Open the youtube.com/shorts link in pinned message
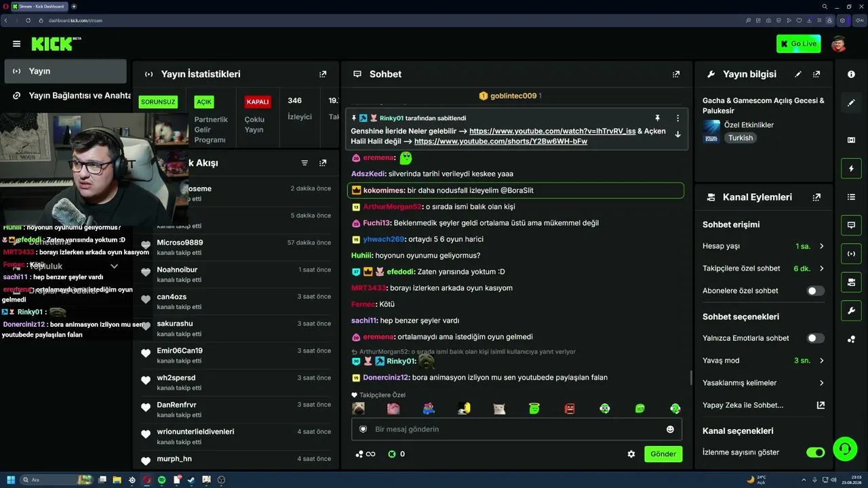 (x=500, y=142)
